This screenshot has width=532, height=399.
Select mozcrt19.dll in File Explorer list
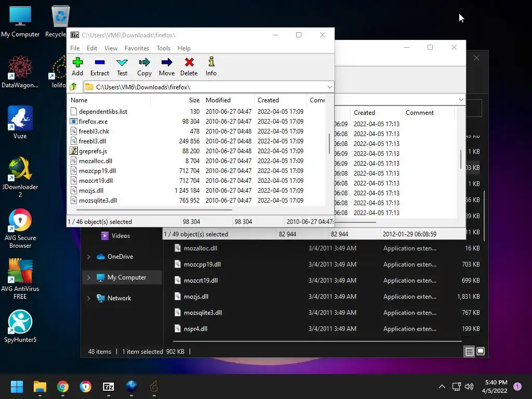[201, 281]
